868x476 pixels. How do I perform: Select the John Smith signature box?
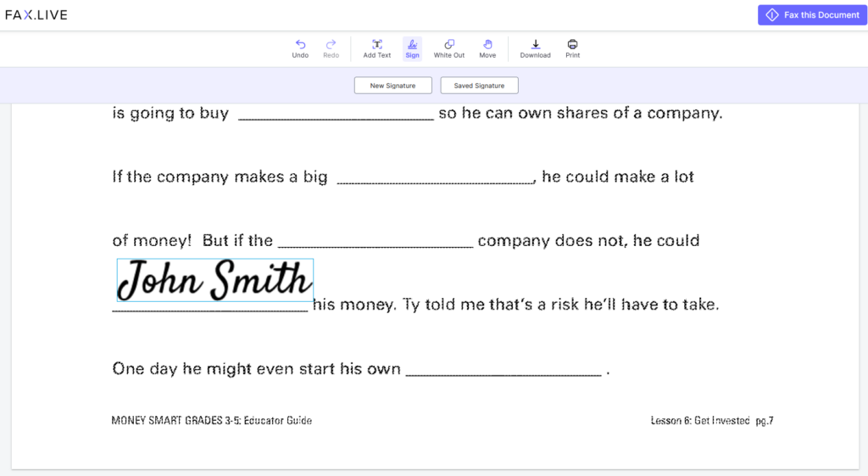click(x=215, y=280)
